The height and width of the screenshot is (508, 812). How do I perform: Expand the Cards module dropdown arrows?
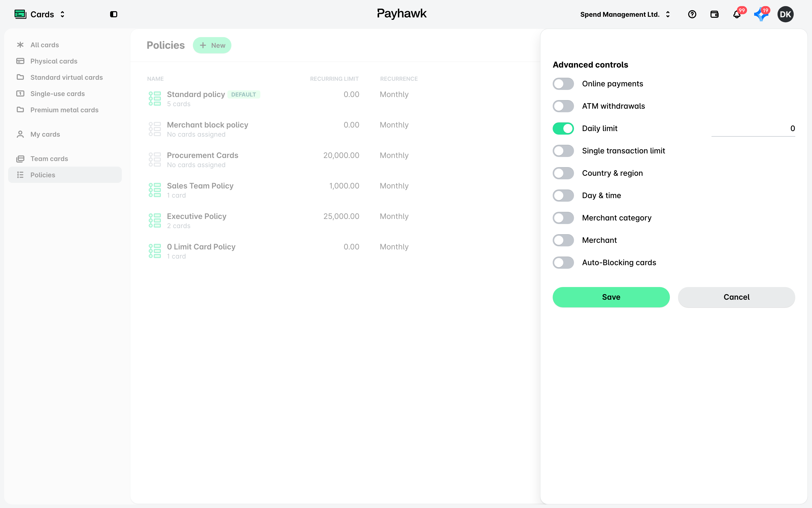pyautogui.click(x=62, y=14)
